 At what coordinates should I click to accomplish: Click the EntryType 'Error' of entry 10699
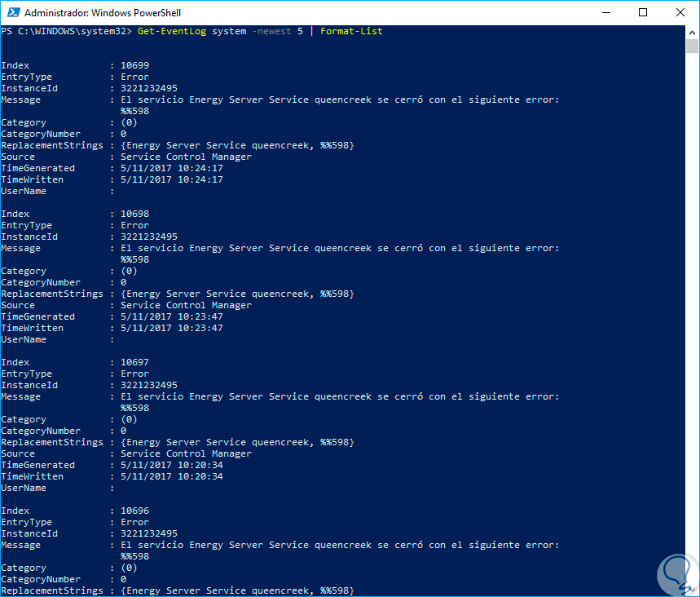[x=134, y=77]
